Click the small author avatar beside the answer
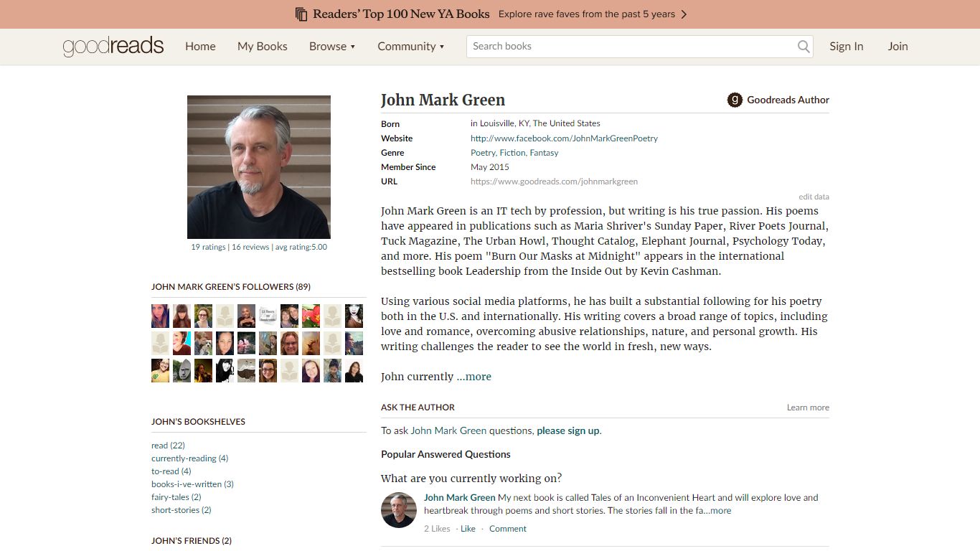 [x=399, y=510]
